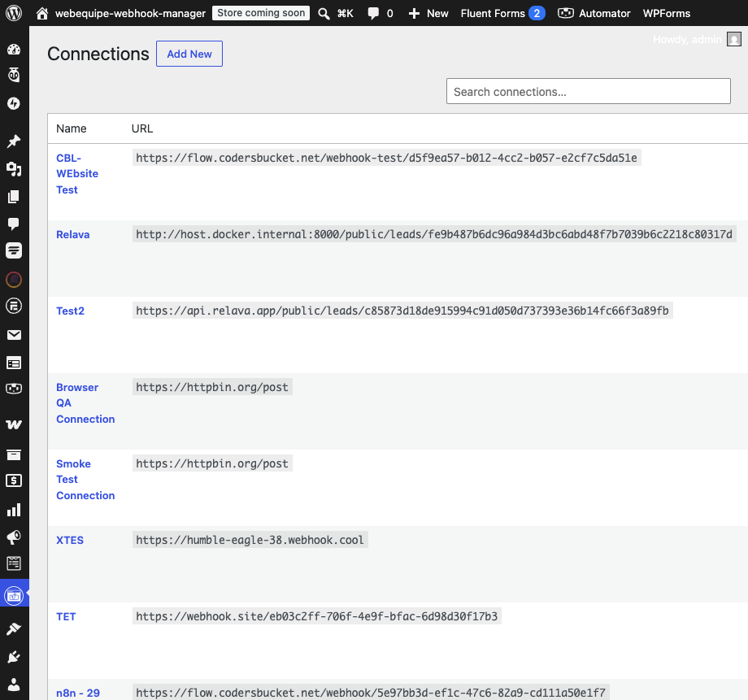748x700 pixels.
Task: Click the Fluent Forms notification badge 2
Action: click(537, 13)
